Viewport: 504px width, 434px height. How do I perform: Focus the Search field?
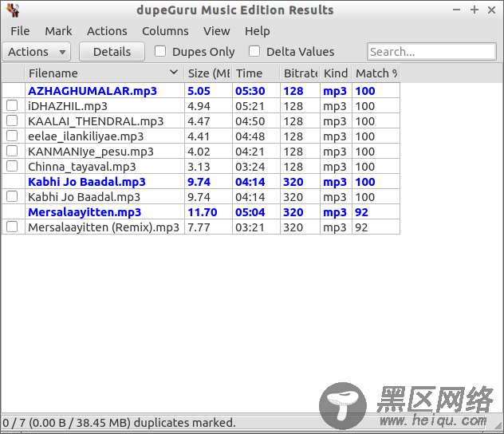tap(431, 52)
